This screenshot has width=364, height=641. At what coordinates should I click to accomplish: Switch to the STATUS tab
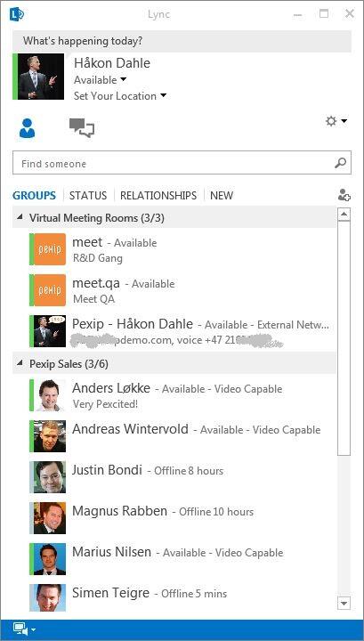point(88,195)
